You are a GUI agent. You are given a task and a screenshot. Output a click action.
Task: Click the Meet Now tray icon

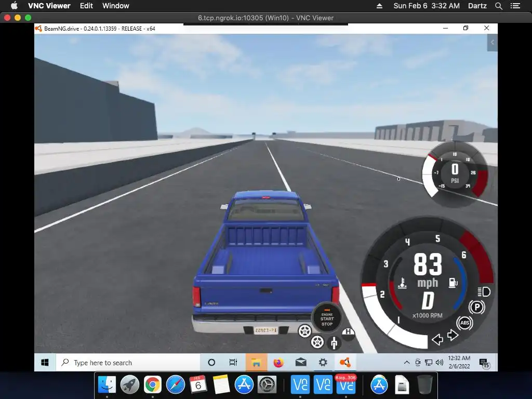pos(418,363)
